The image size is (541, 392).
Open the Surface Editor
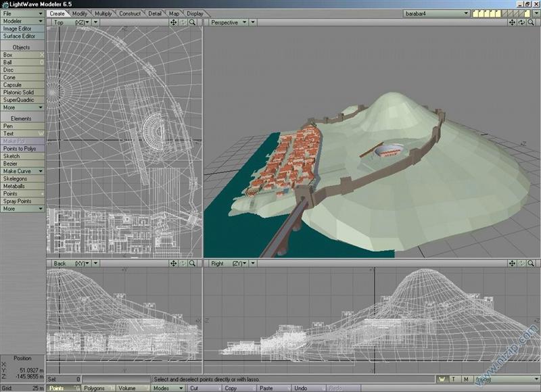[x=22, y=36]
